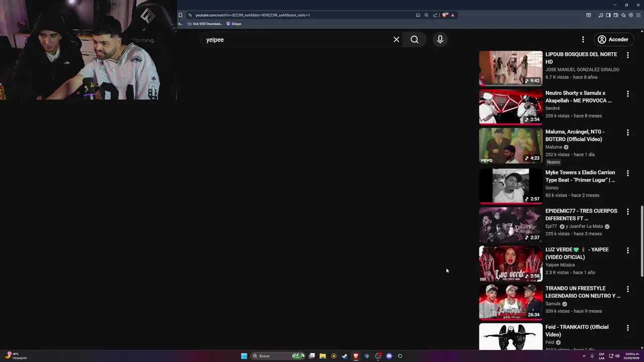
Task: Open the Eklipse bookmark
Action: point(234,24)
